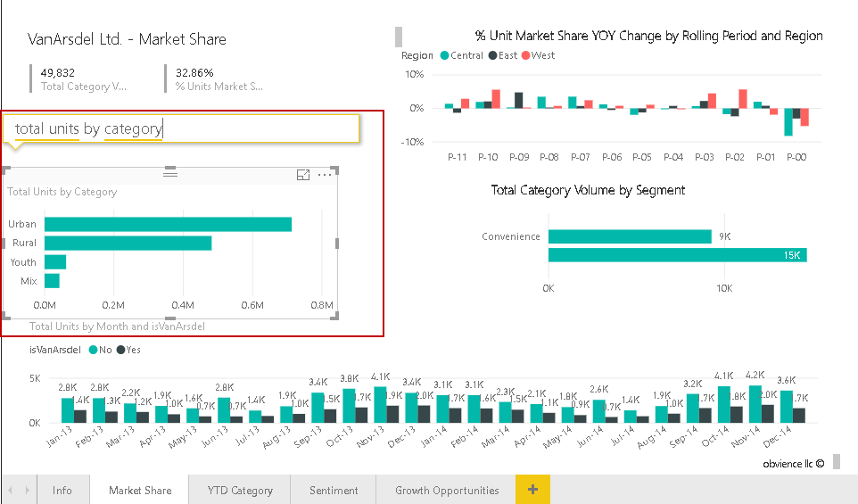Click the drag handle atop Total Units visual
This screenshot has height=504, width=858.
(x=170, y=174)
